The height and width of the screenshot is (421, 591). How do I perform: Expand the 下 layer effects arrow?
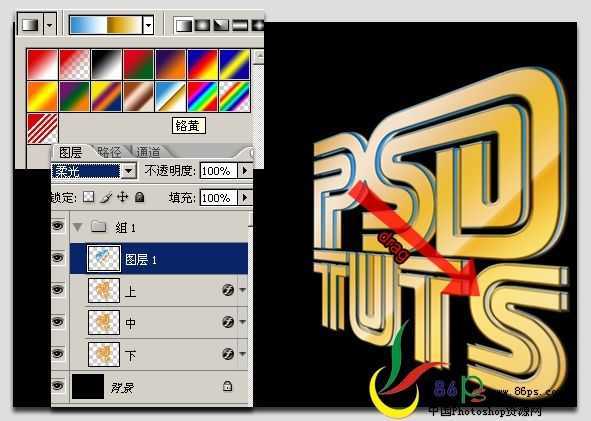click(x=242, y=354)
